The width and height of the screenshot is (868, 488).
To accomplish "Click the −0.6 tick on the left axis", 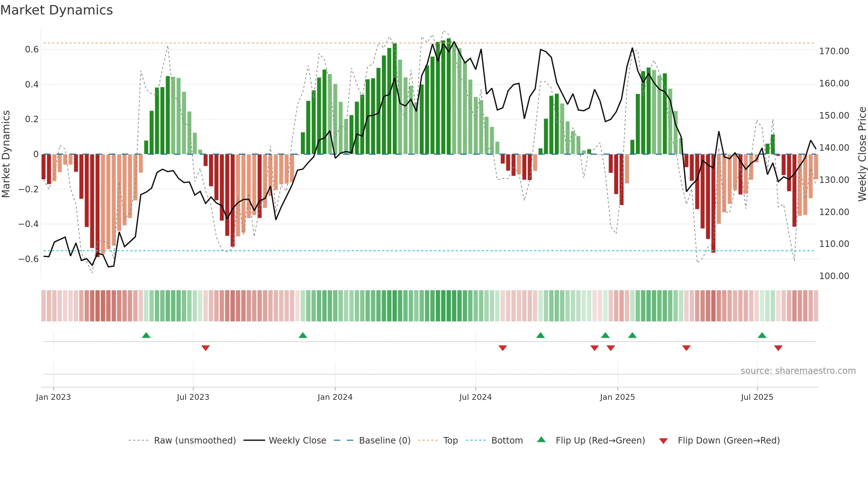I will pos(29,259).
